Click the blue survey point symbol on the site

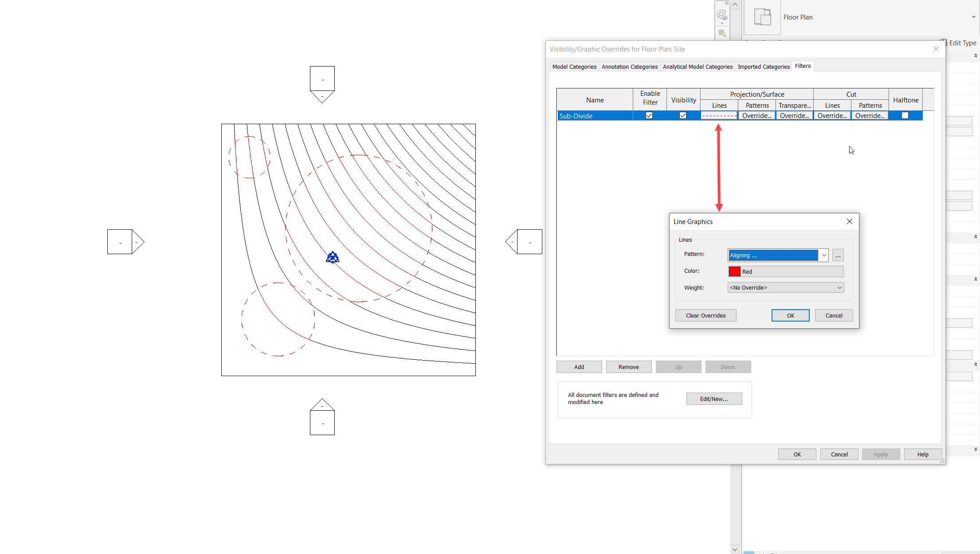333,257
